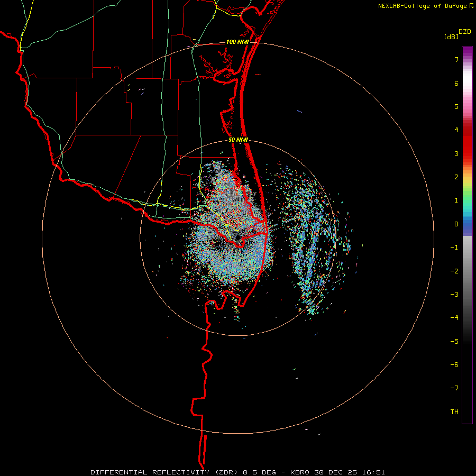476x476 pixels.
Task: Click the TH threshold label on scale
Action: 454,412
